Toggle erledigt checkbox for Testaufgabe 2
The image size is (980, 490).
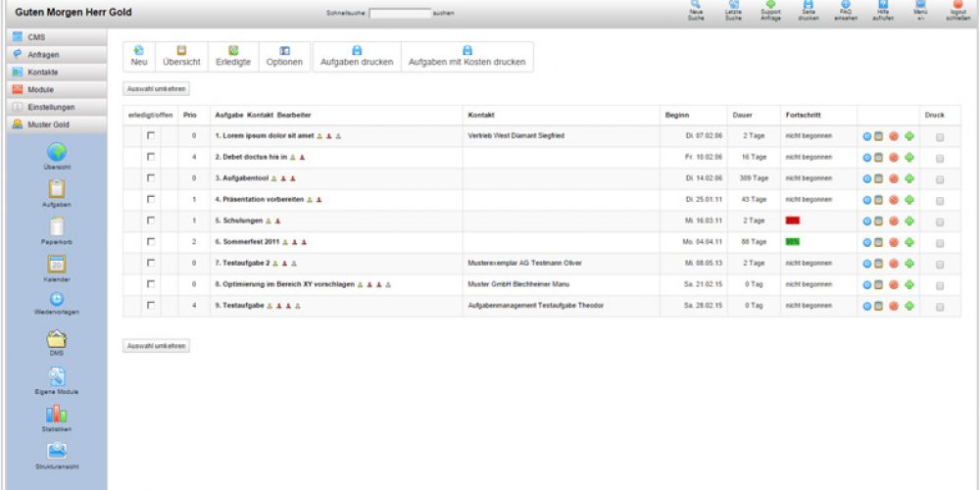(151, 264)
